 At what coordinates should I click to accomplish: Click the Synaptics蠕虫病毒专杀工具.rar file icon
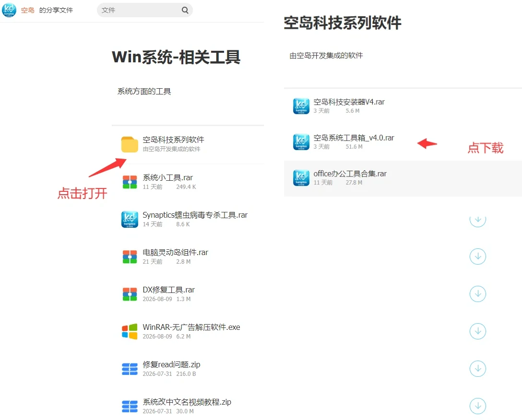(x=130, y=219)
